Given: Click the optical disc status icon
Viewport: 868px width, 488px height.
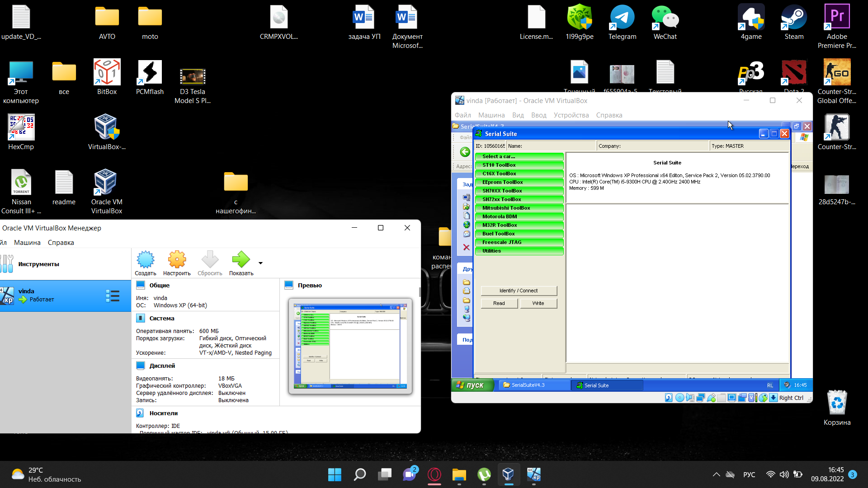Looking at the screenshot, I should (x=679, y=398).
